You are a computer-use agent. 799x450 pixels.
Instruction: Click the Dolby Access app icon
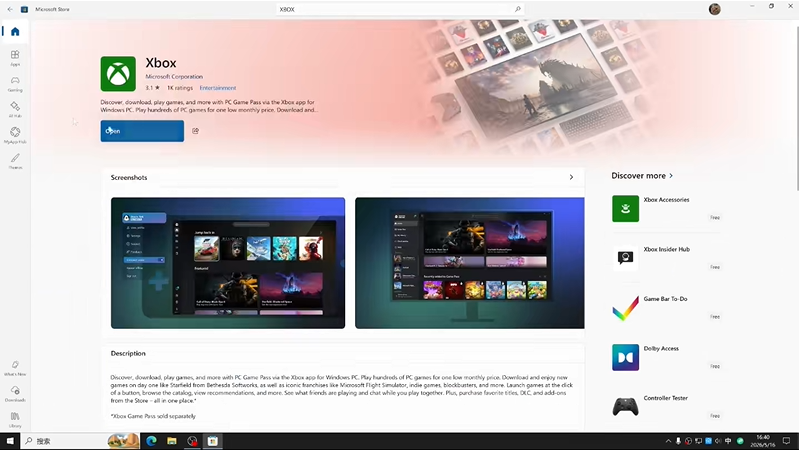625,357
